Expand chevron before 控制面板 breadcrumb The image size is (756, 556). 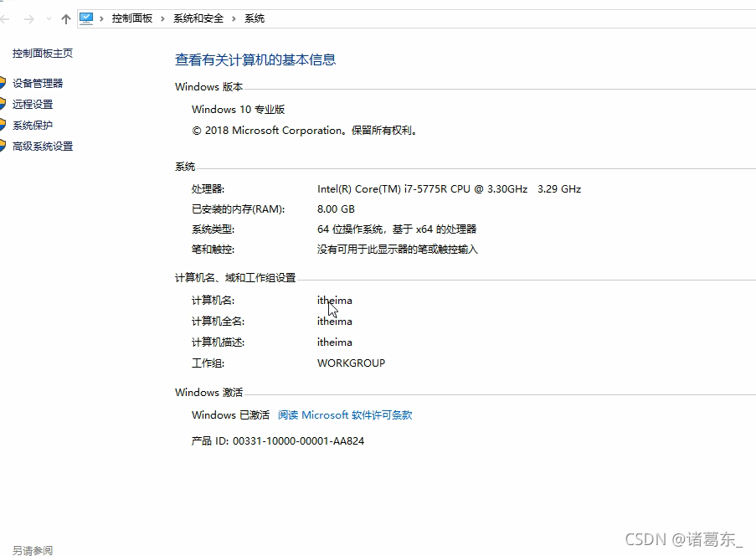point(101,18)
